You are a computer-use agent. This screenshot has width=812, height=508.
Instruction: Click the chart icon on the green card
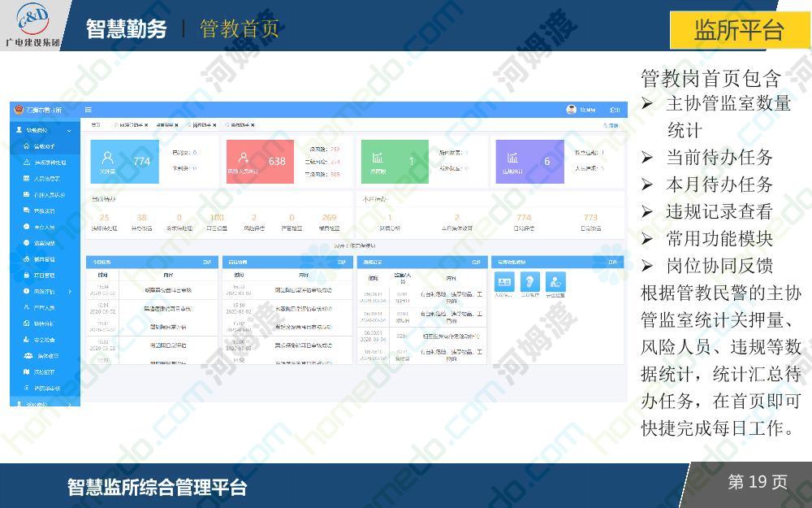coord(378,158)
